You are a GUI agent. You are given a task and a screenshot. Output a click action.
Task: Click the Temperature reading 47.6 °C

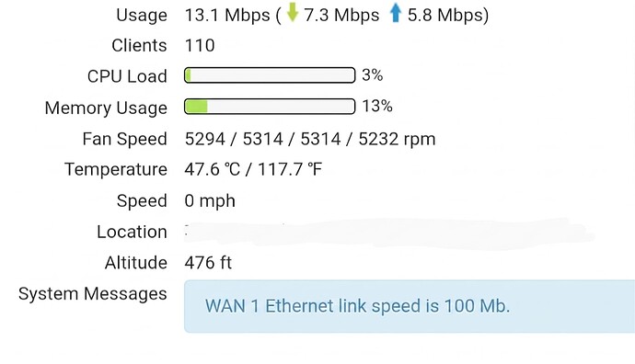(x=213, y=169)
